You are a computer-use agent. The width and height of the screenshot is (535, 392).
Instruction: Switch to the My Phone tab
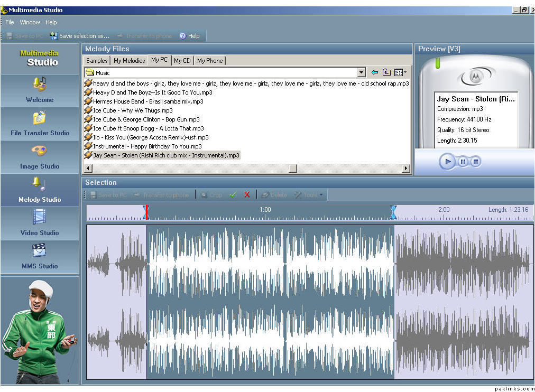pos(210,61)
